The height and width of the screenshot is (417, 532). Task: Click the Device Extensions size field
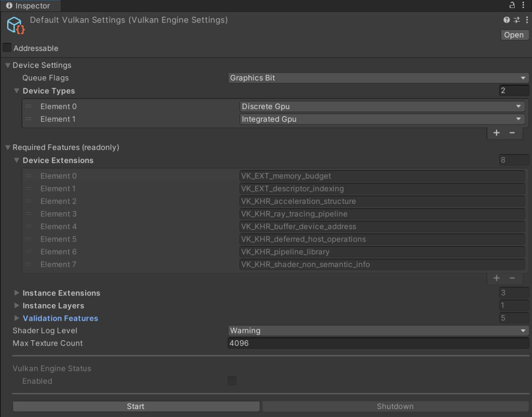514,160
